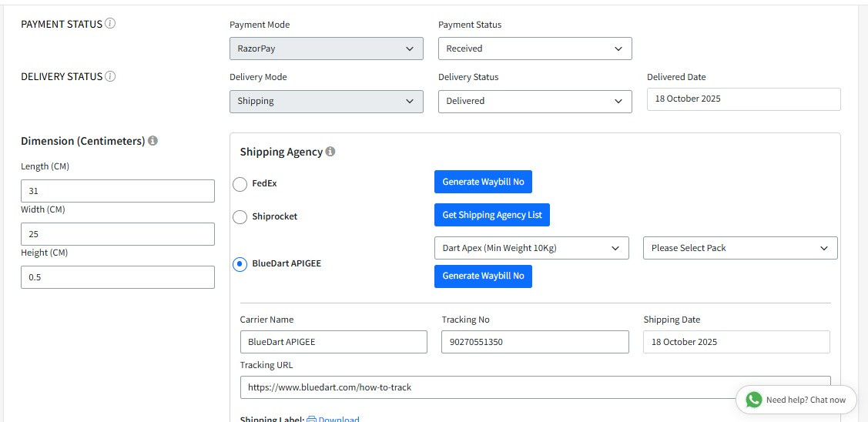Click Get Shipping Agency List button

[x=491, y=215]
